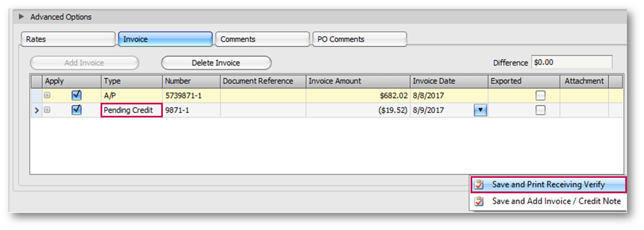Expand the Advanced Options section
Viewport: 644px width, 230px height.
(x=22, y=17)
